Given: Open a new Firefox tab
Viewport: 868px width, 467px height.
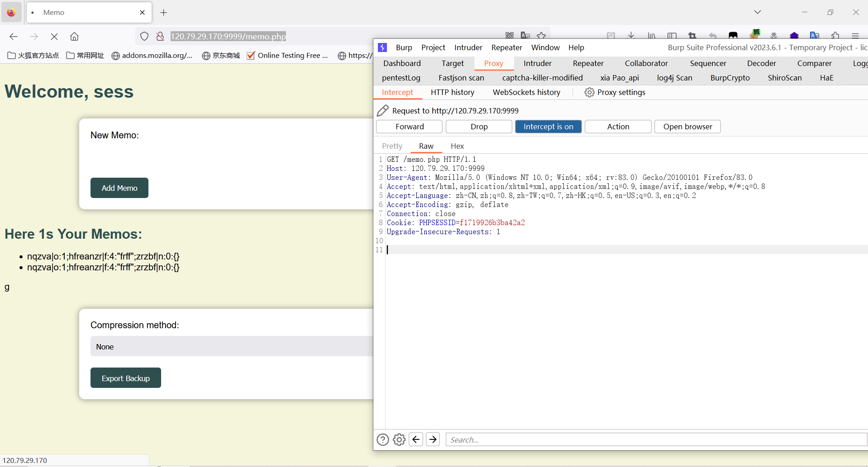Looking at the screenshot, I should (x=164, y=13).
